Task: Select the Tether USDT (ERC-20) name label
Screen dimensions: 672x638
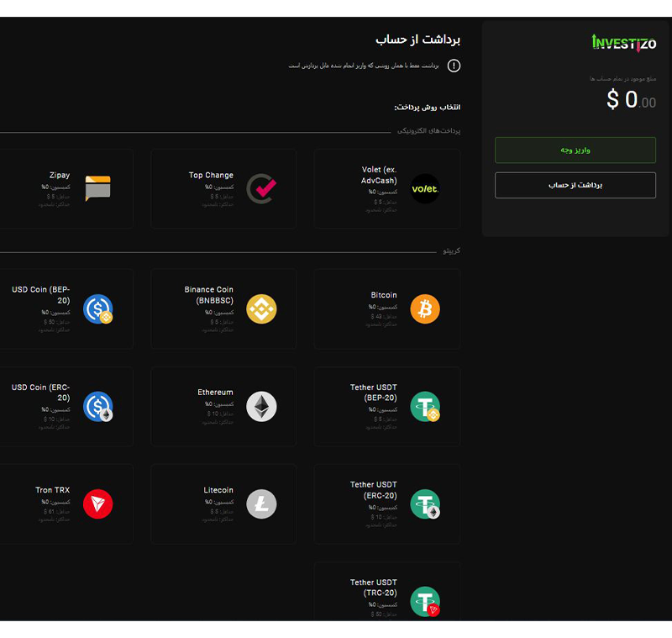Action: coord(373,490)
